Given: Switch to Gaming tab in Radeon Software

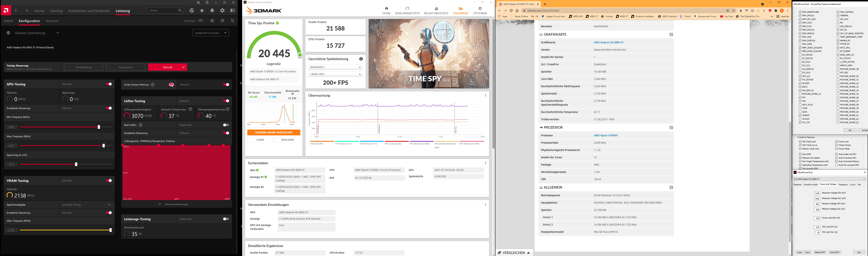Looking at the screenshot, I should (56, 11).
